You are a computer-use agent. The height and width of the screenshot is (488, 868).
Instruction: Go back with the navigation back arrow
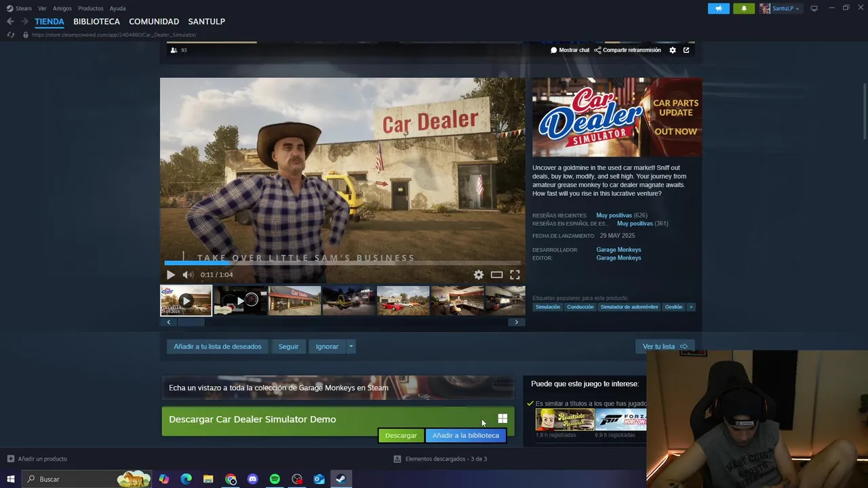(10, 22)
